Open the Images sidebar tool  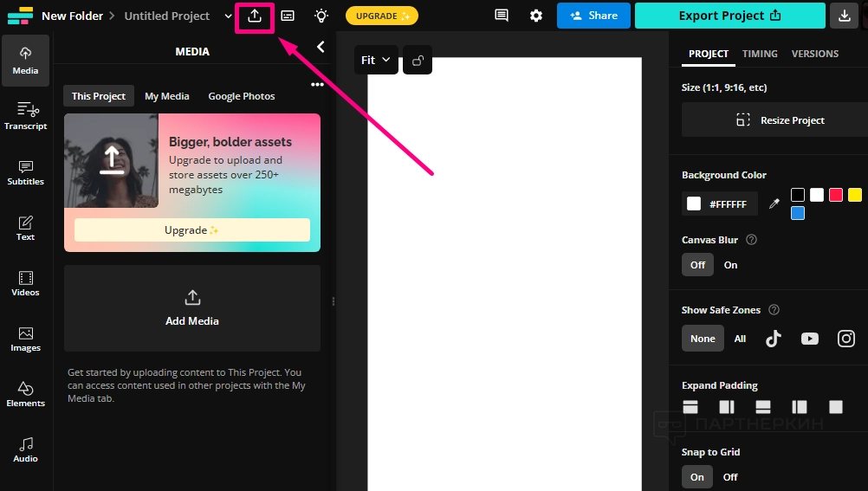coord(25,339)
